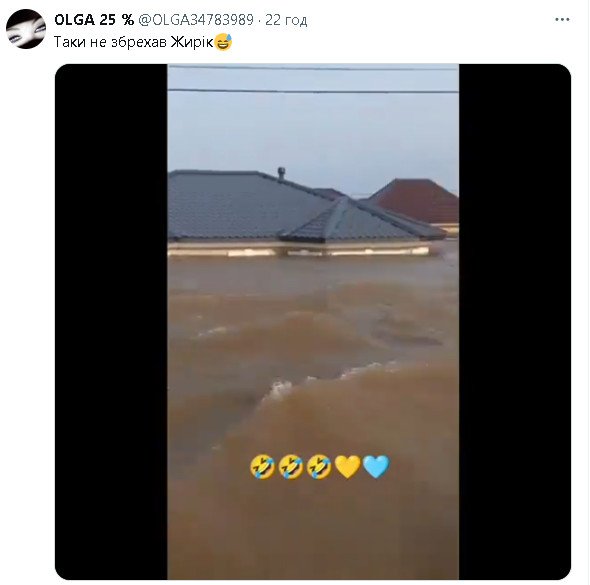
Task: Open the tweet's three-dot more options menu
Action: click(562, 20)
